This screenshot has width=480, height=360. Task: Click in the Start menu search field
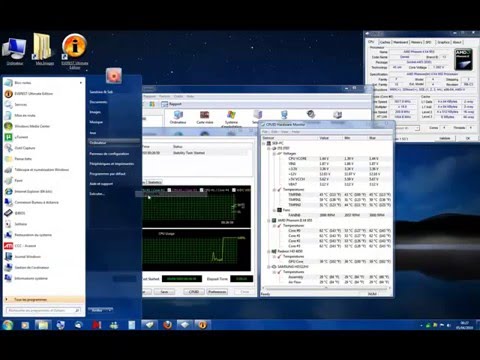pos(43,310)
